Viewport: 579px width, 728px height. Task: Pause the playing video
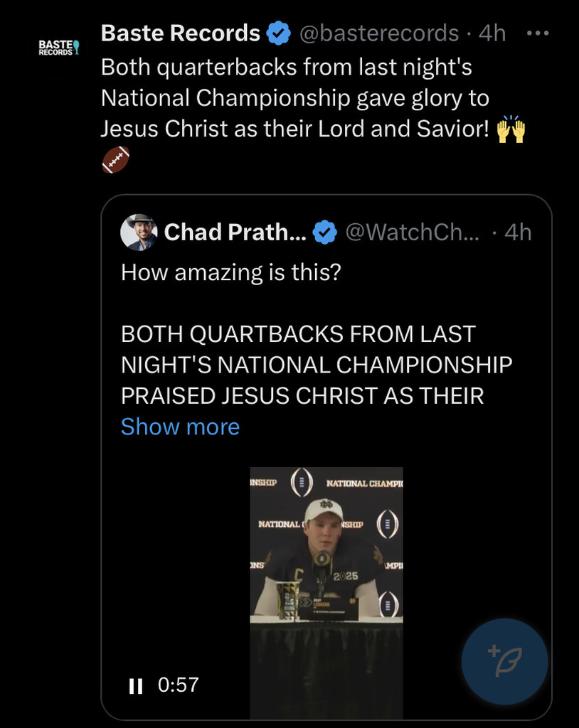coord(134,686)
